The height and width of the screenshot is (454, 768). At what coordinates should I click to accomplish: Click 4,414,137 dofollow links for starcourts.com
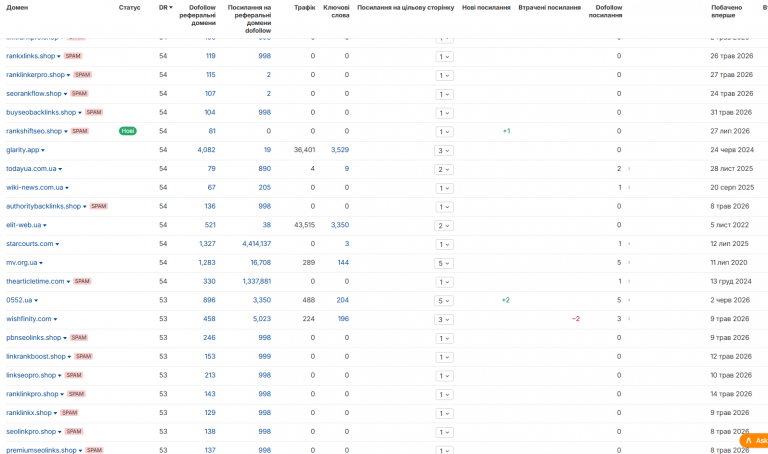(x=257, y=244)
